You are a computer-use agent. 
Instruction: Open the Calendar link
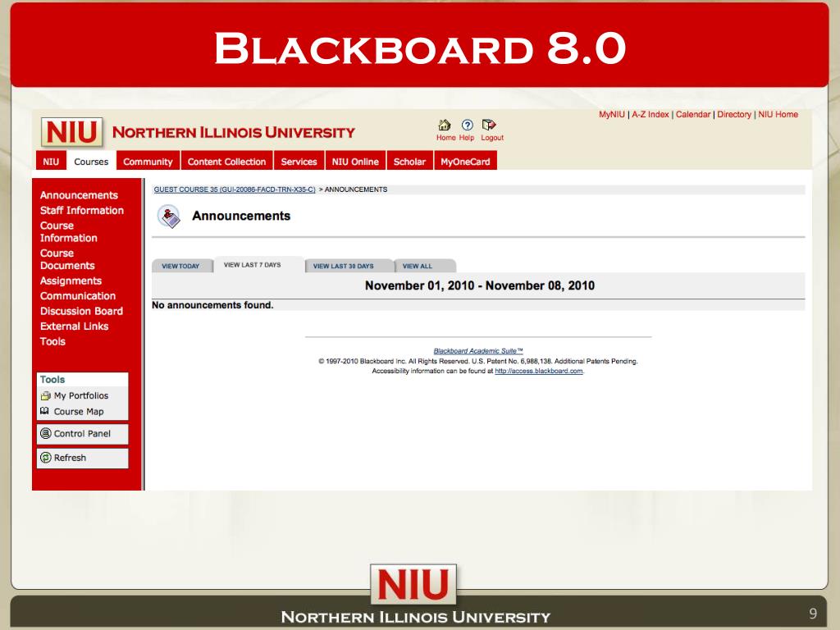point(693,114)
